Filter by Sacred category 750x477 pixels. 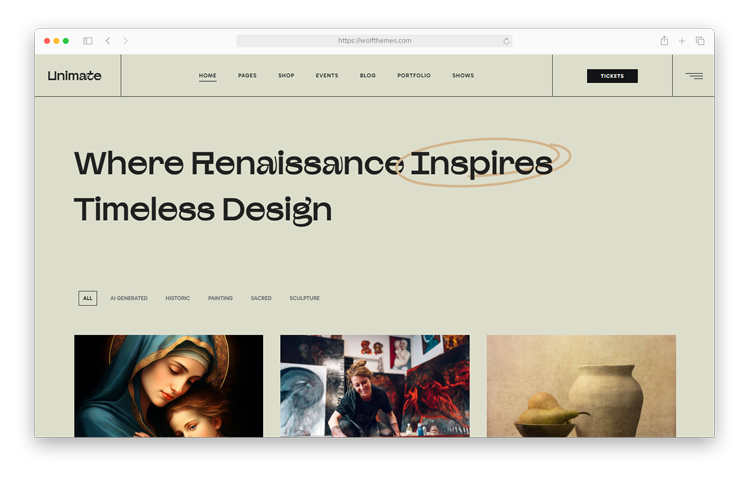coord(261,298)
